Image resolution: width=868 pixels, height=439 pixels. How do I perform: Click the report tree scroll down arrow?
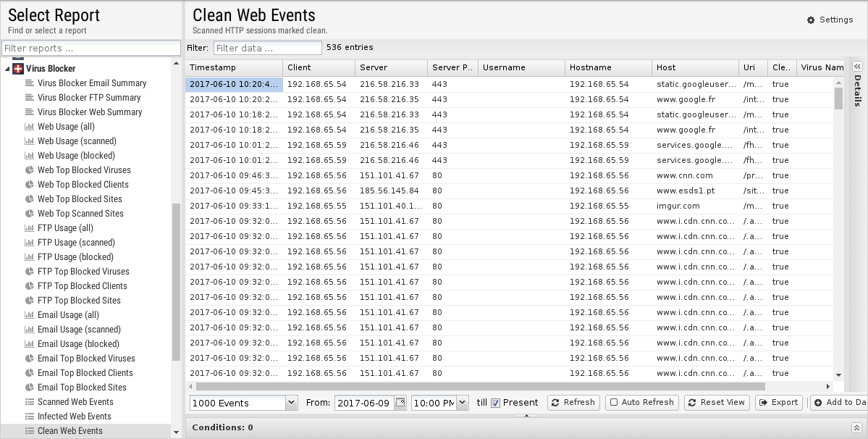click(176, 432)
